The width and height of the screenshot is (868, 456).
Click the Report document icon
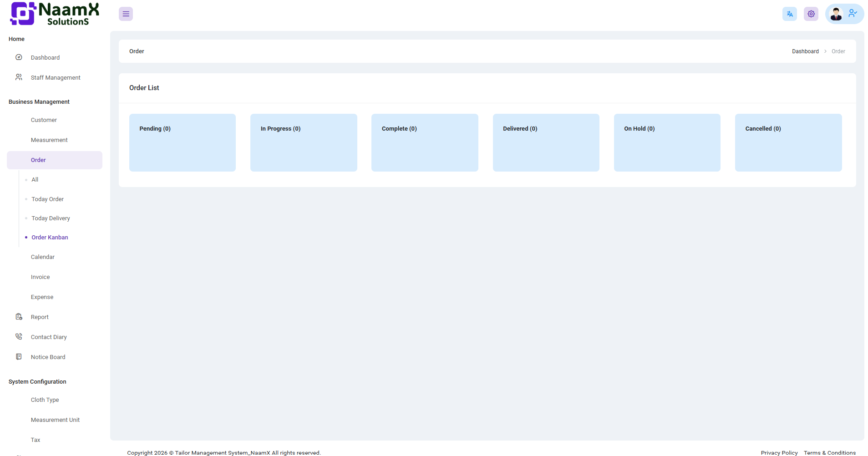pos(19,317)
